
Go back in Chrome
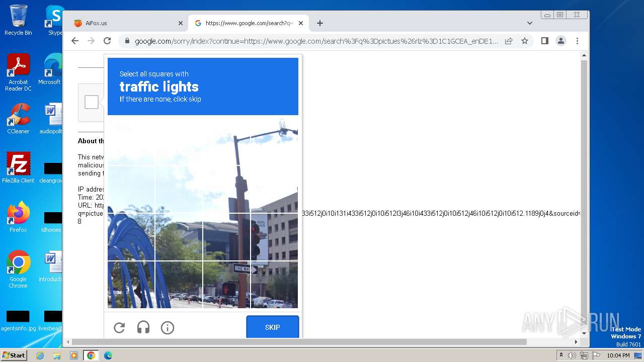pos(75,41)
